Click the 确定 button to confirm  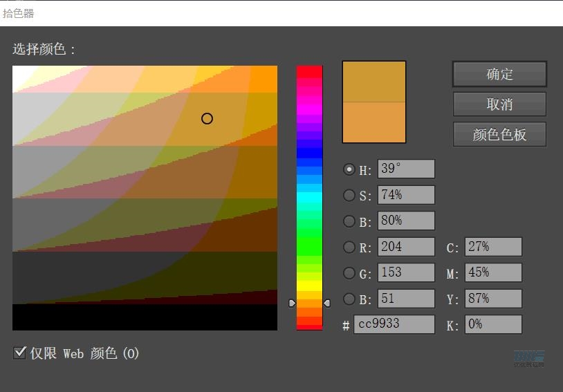click(499, 74)
